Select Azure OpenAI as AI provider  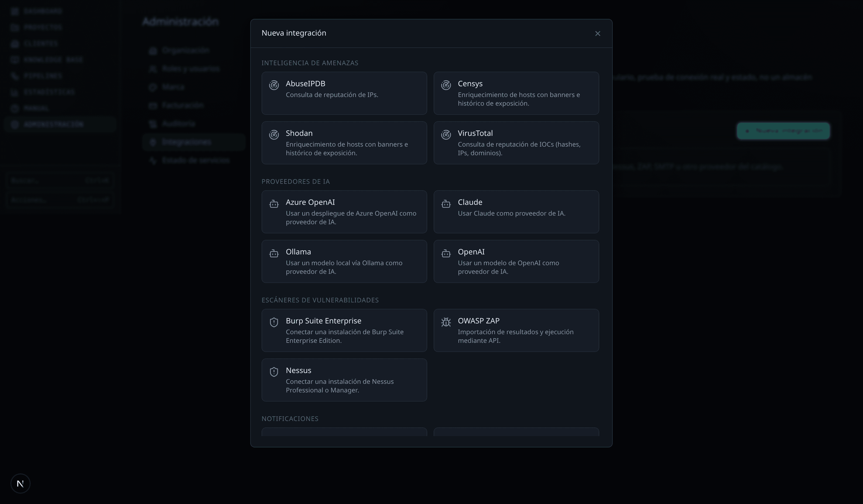click(344, 212)
